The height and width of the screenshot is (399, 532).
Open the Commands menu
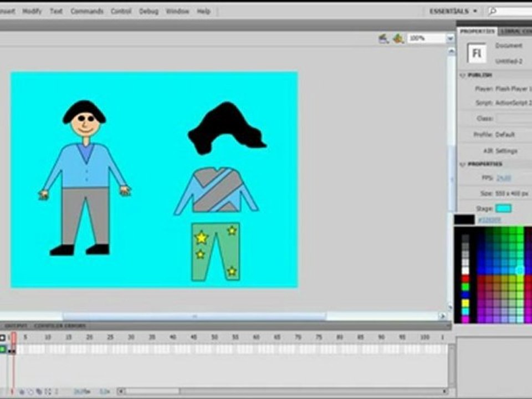(87, 11)
